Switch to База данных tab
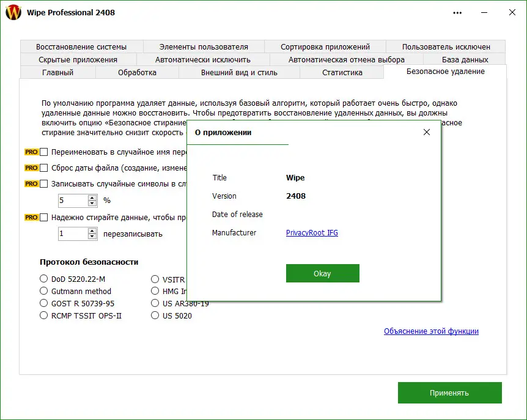527x420 pixels. point(465,59)
